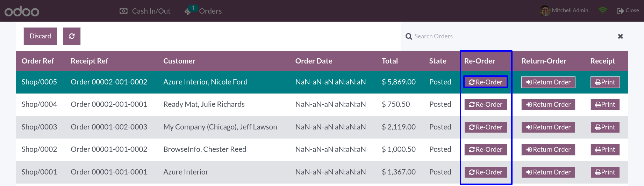Click the search magnifier icon
The height and width of the screenshot is (186, 644).
coord(409,36)
